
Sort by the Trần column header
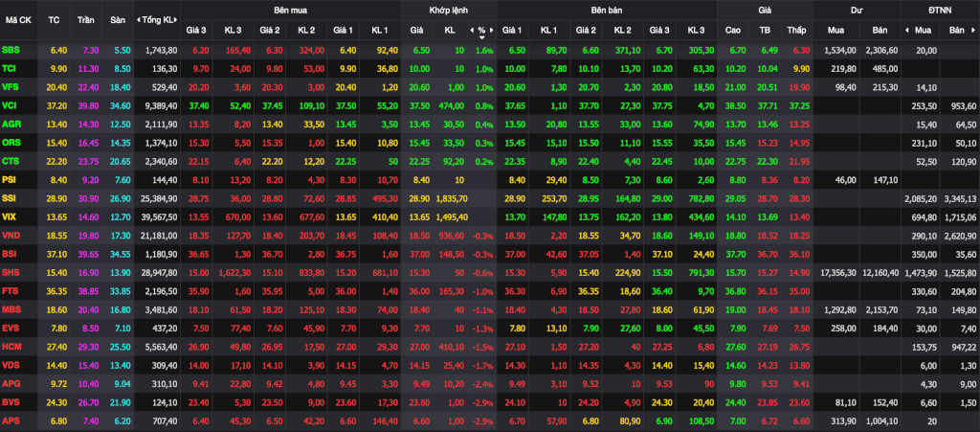[86, 19]
